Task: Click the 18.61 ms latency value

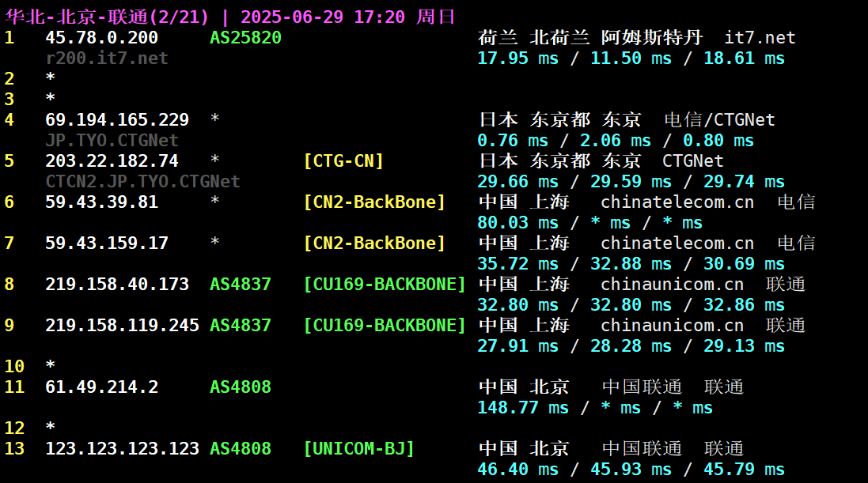Action: pos(744,58)
